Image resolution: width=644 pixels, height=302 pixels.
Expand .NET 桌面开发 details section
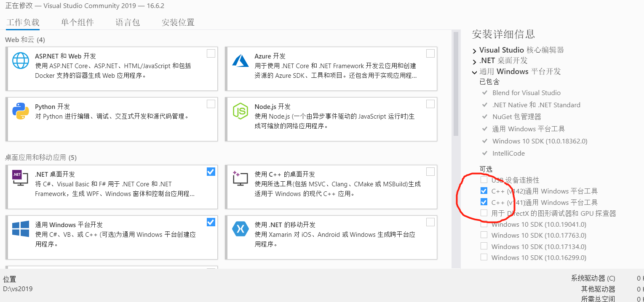pyautogui.click(x=475, y=61)
